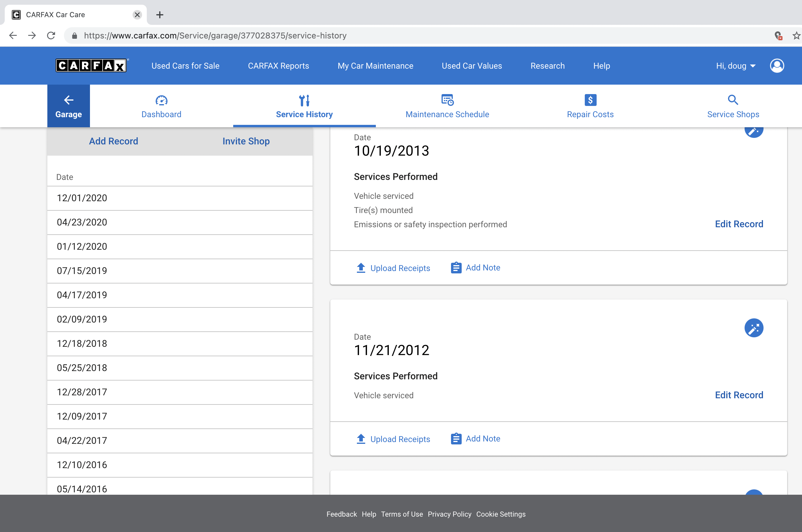Go back with the browser back arrow
The height and width of the screenshot is (532, 802).
tap(13, 35)
